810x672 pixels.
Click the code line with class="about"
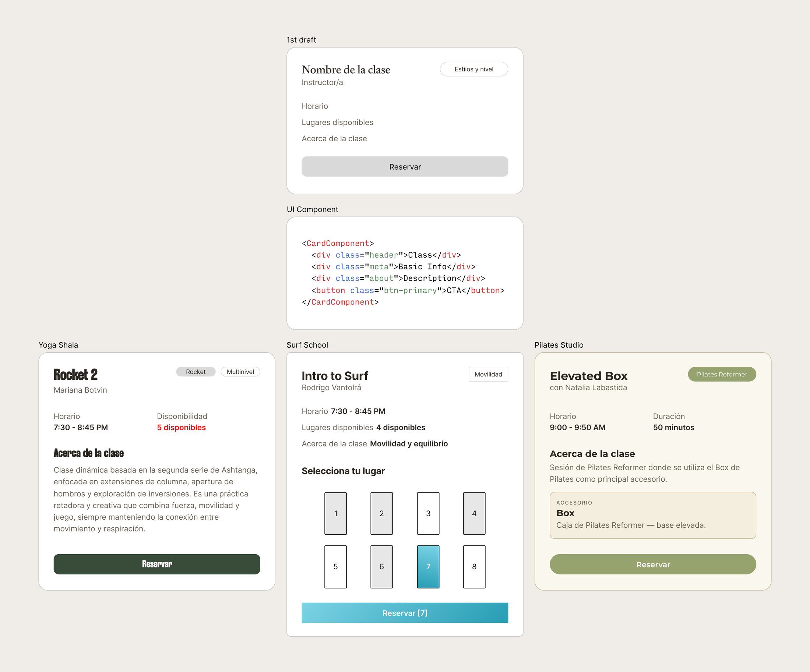398,278
